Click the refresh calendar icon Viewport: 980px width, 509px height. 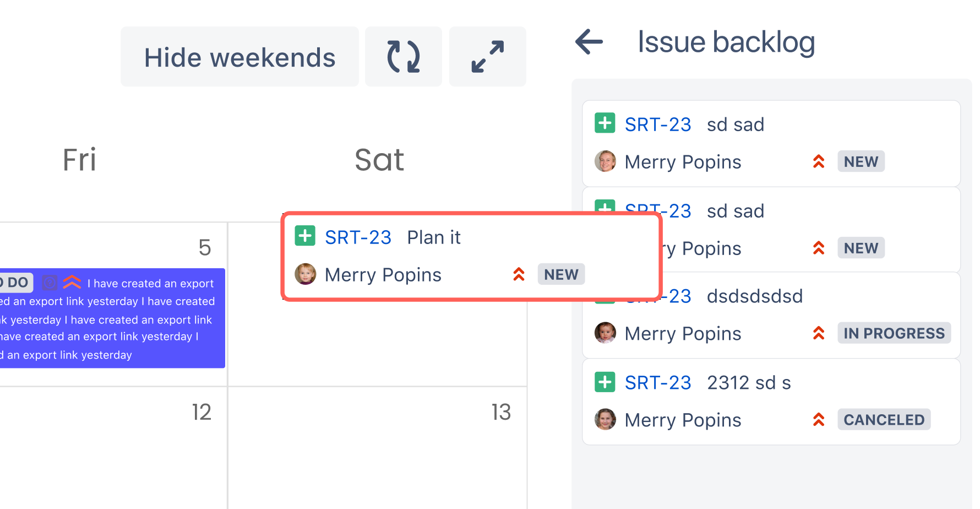click(403, 57)
